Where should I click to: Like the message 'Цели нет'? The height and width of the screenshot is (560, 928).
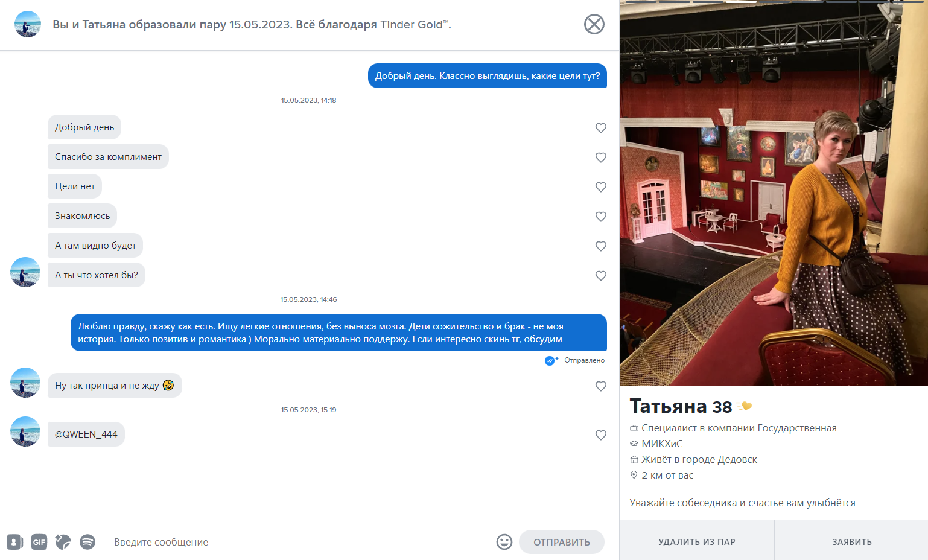point(601,187)
